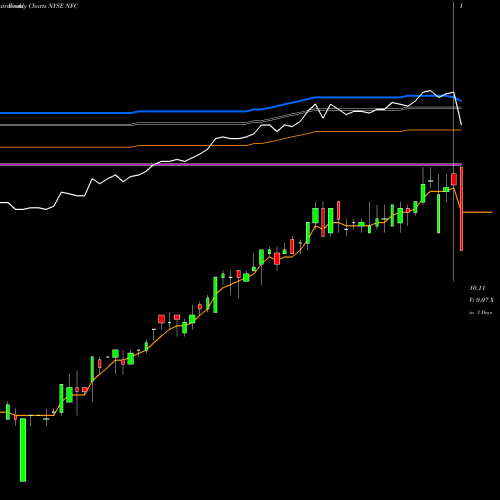Click the "10.11" price value
The image size is (500, 500).
click(477, 288)
